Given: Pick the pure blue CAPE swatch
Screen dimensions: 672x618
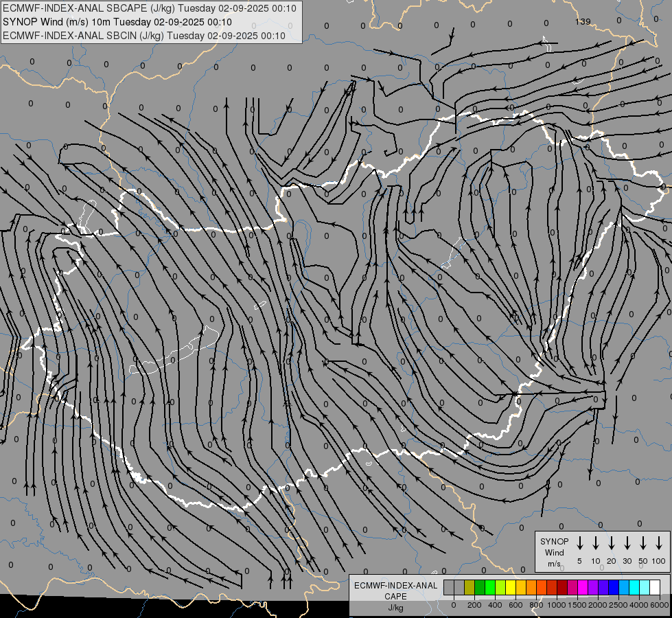Looking at the screenshot, I should (614, 588).
